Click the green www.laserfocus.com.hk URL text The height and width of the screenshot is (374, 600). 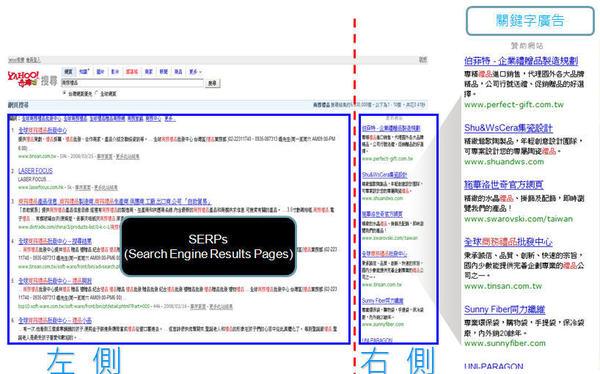41,187
